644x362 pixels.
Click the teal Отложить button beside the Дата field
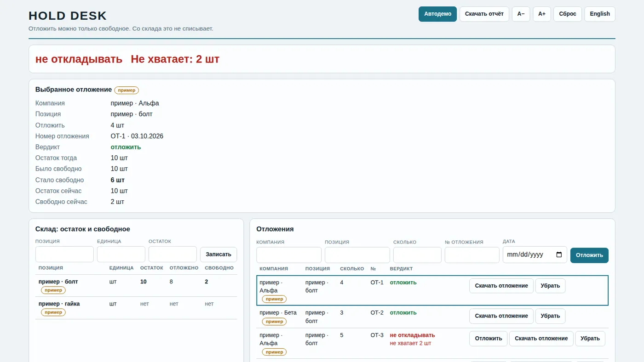589,255
